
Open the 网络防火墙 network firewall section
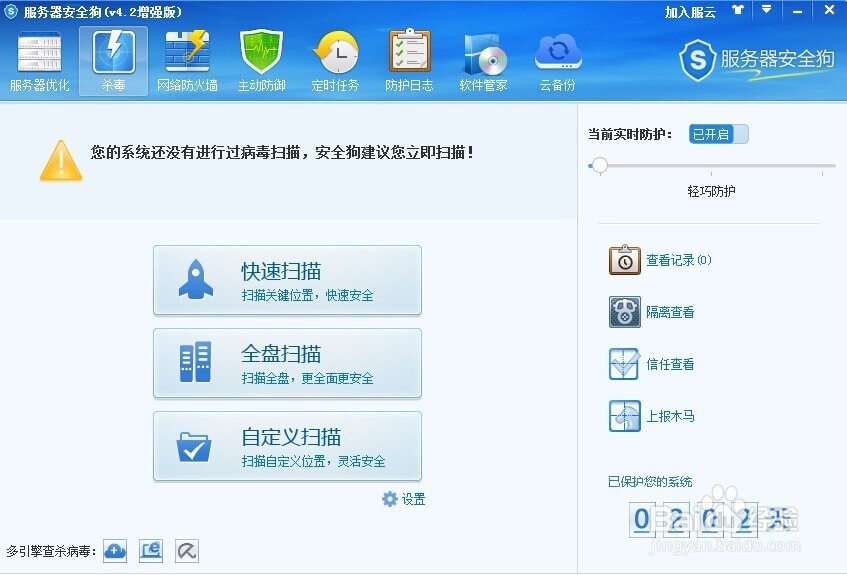coord(187,62)
